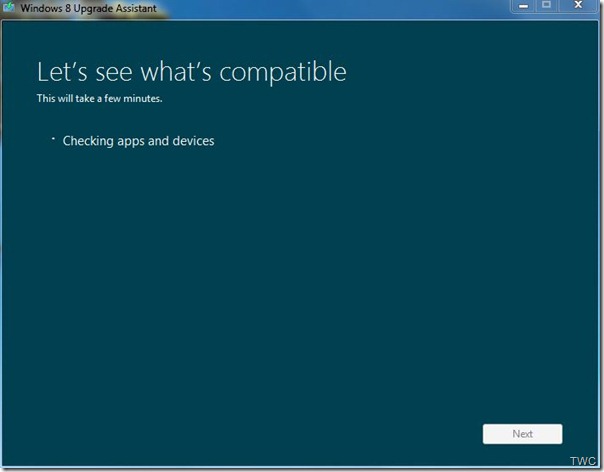
Task: Click the "Let's see what's compatible" heading
Action: (x=192, y=72)
